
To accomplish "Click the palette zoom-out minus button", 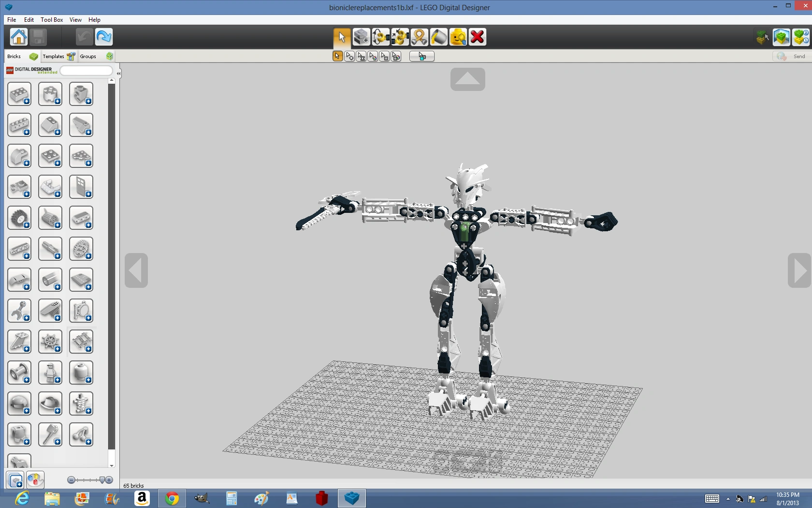I will [x=71, y=480].
